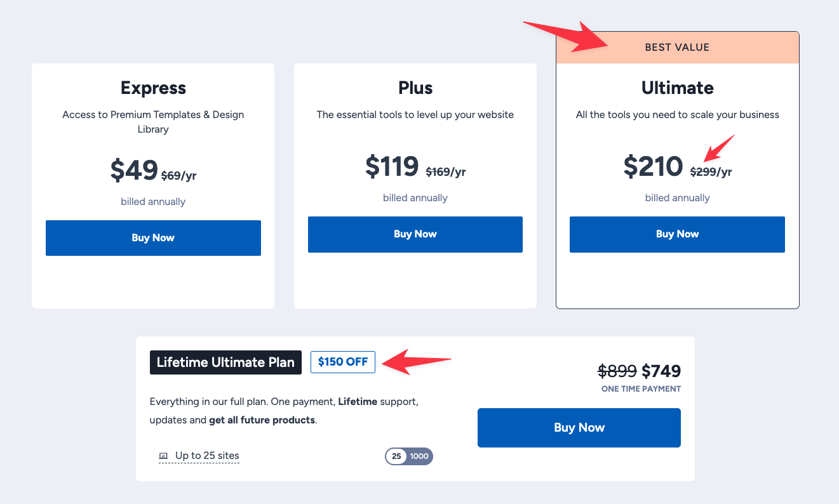
Task: Click the Lifetime Ultimate Plan badge
Action: pyautogui.click(x=225, y=362)
